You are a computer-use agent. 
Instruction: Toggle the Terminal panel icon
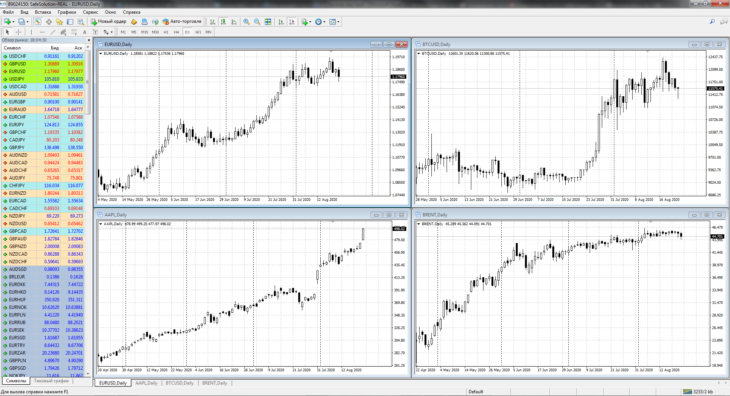[70, 22]
